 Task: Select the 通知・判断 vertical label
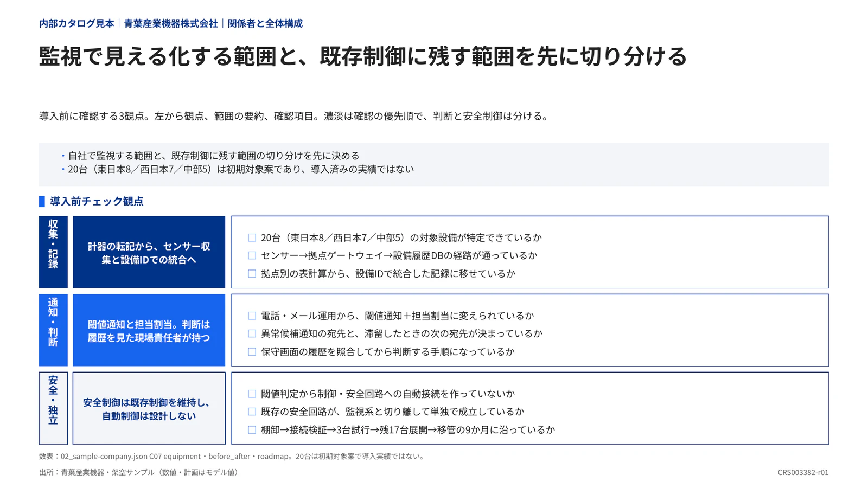(53, 330)
